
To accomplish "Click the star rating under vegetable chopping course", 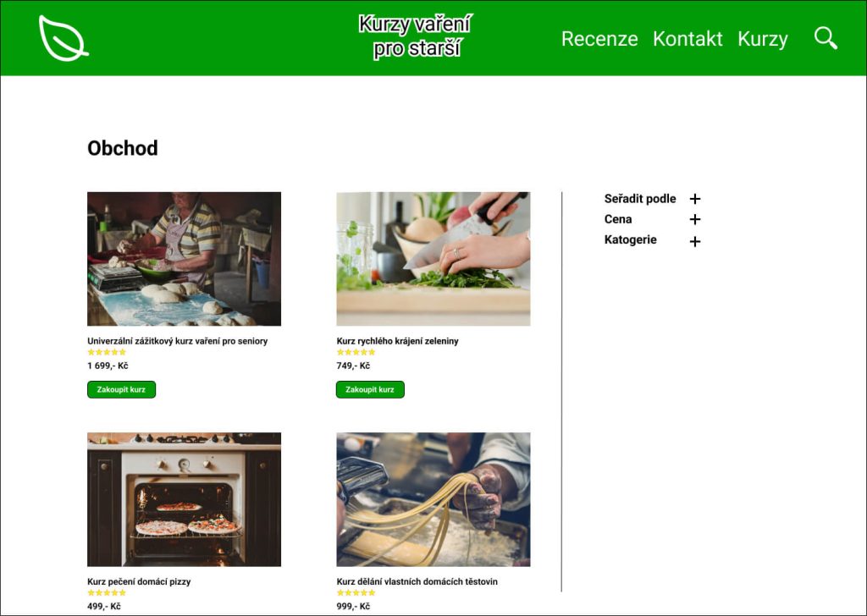I will [356, 352].
